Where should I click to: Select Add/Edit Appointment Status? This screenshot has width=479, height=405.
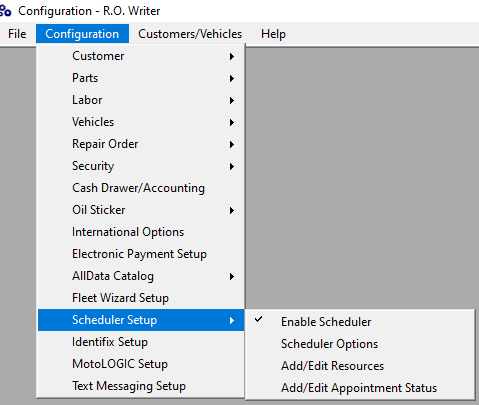click(x=360, y=388)
